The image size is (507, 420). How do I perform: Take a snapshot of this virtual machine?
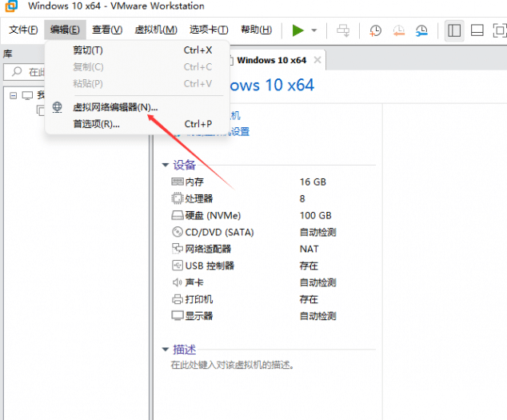[x=375, y=30]
